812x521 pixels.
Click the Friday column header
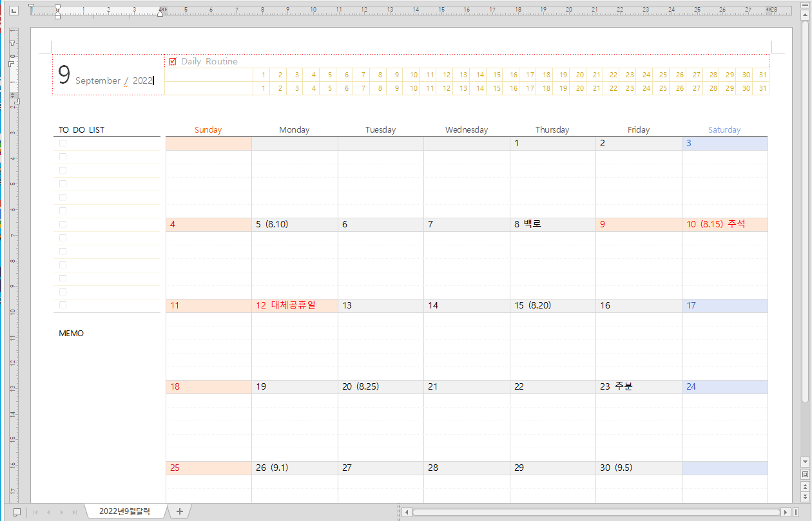click(x=639, y=129)
